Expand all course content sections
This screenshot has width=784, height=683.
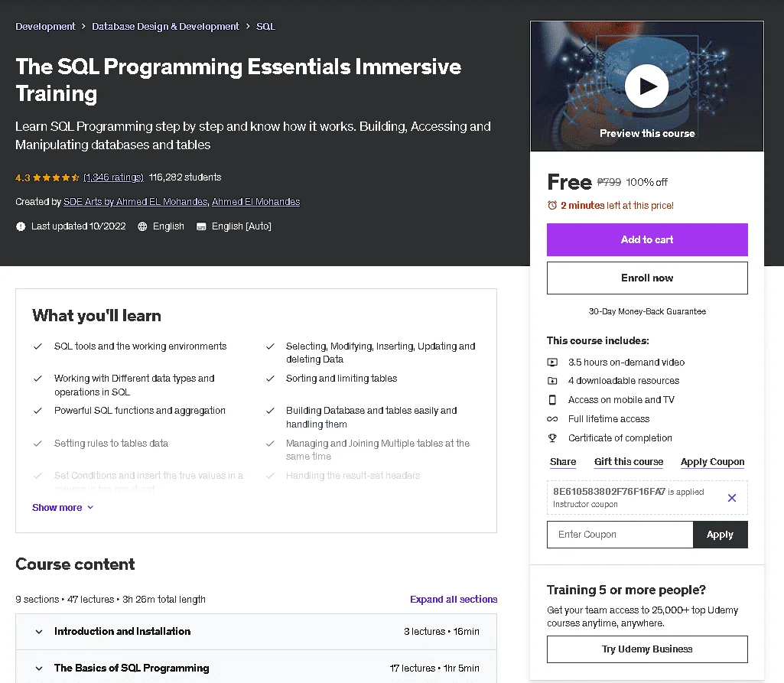point(454,599)
